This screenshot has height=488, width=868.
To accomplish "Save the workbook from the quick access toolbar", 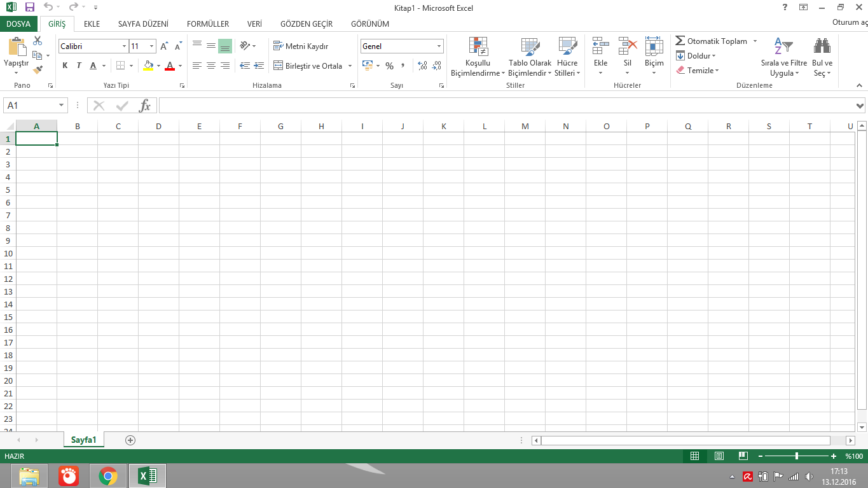I will click(x=29, y=8).
